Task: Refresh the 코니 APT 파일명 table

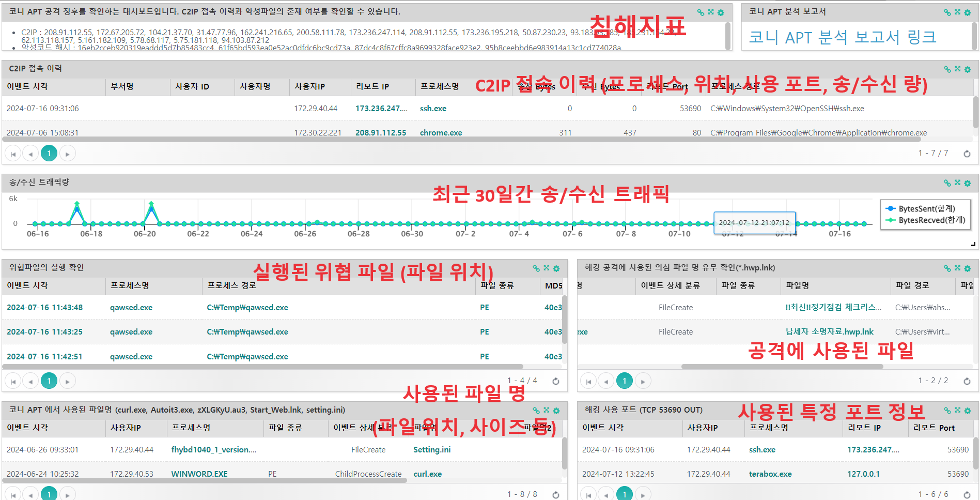Action: 556,495
